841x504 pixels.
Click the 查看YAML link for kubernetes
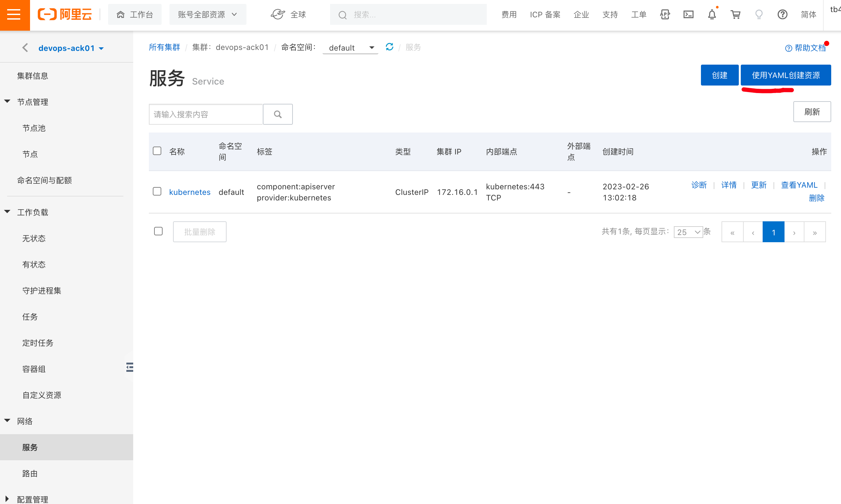pyautogui.click(x=799, y=185)
